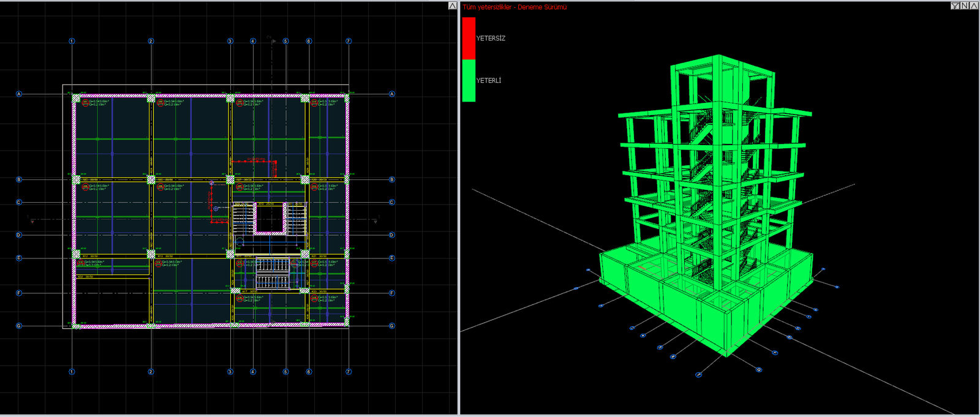The width and height of the screenshot is (980, 417).
Task: Pick axis A bubble on plan's left side
Action: [x=19, y=94]
